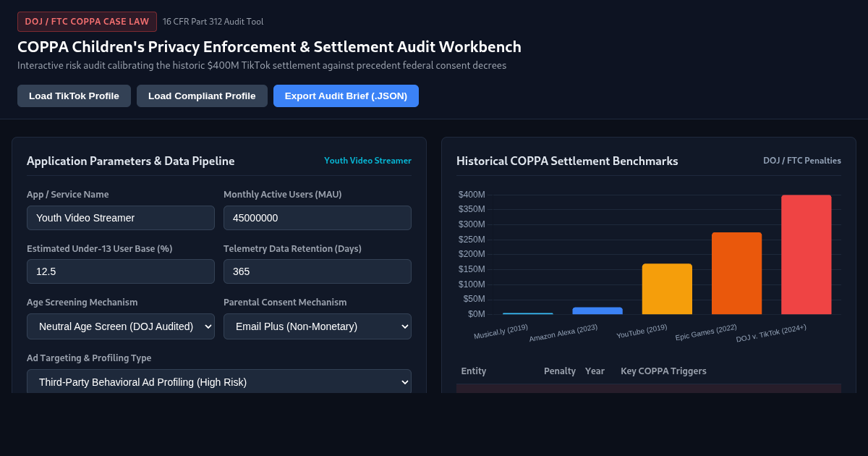Expand the Ad Targeting & Profiling Type dropdown
Screen dimensions: 868x456
click(219, 381)
